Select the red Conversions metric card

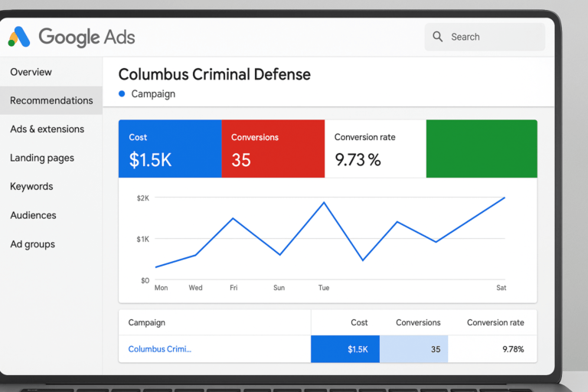click(273, 149)
